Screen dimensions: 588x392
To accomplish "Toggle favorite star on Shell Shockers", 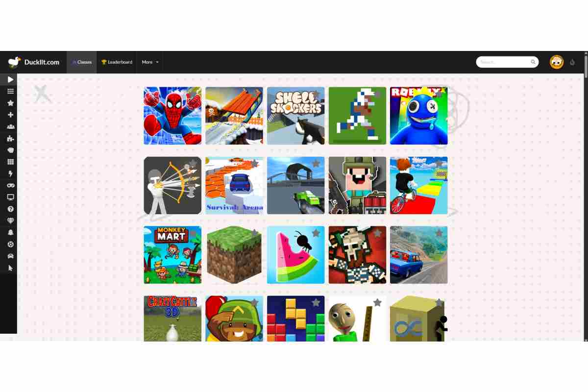I will pyautogui.click(x=316, y=94).
